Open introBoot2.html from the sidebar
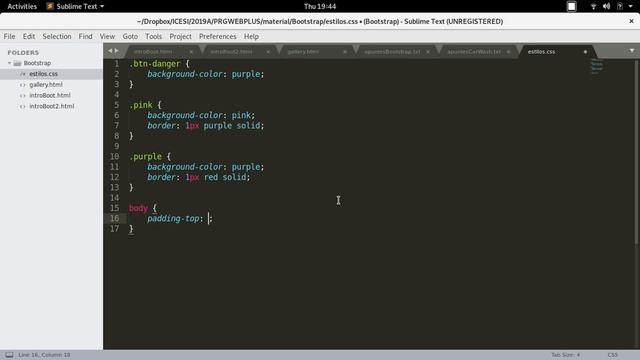640x360 pixels. tap(51, 106)
